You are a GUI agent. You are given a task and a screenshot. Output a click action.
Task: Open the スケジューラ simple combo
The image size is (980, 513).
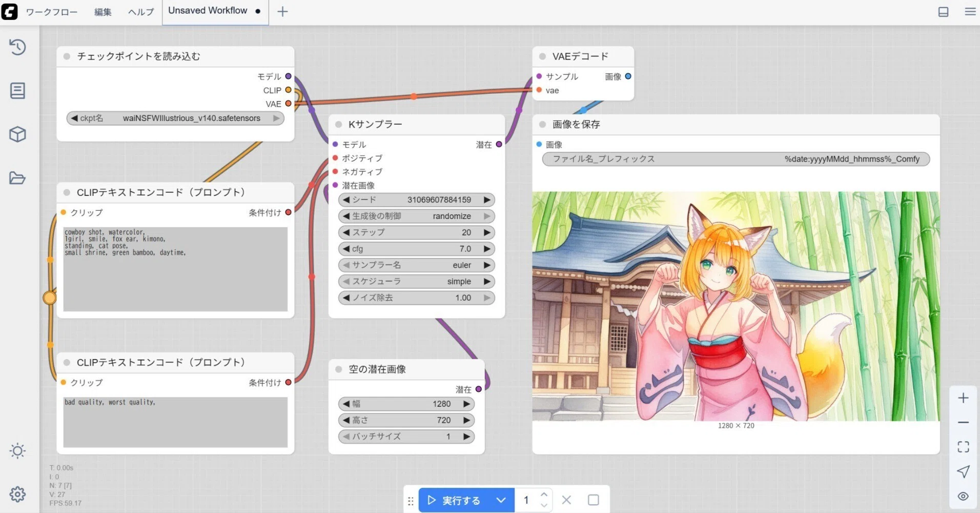coord(417,282)
